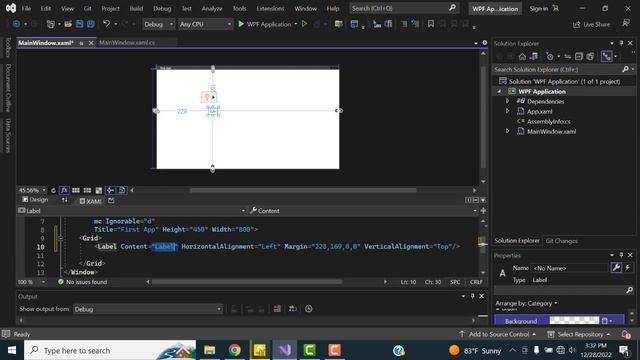
Task: Toggle the snap grid show button
Action: (76, 190)
